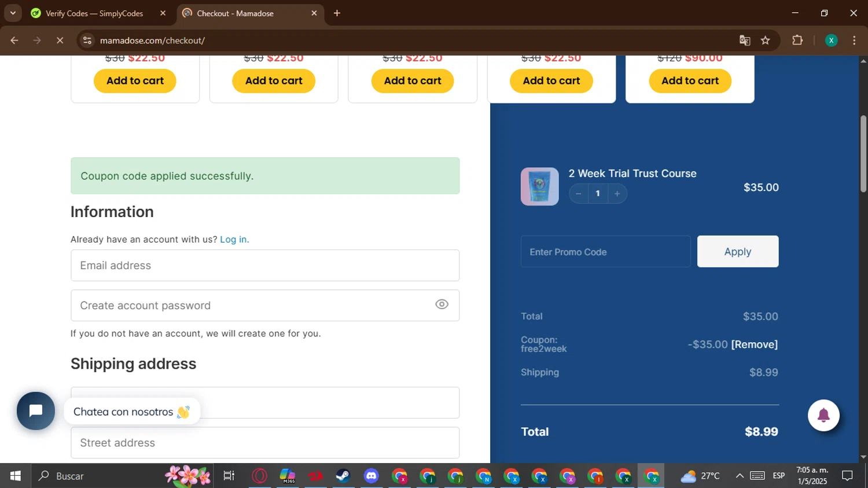Focus the Enter Promo Code field
This screenshot has width=868, height=488.
click(605, 251)
